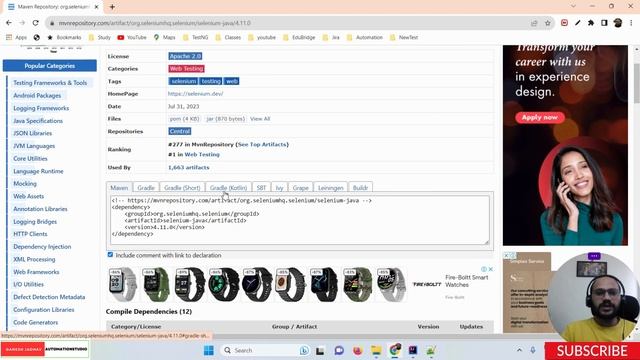Image resolution: width=640 pixels, height=360 pixels.
Task: Open the chat app taskbar icon
Action: (x=339, y=350)
